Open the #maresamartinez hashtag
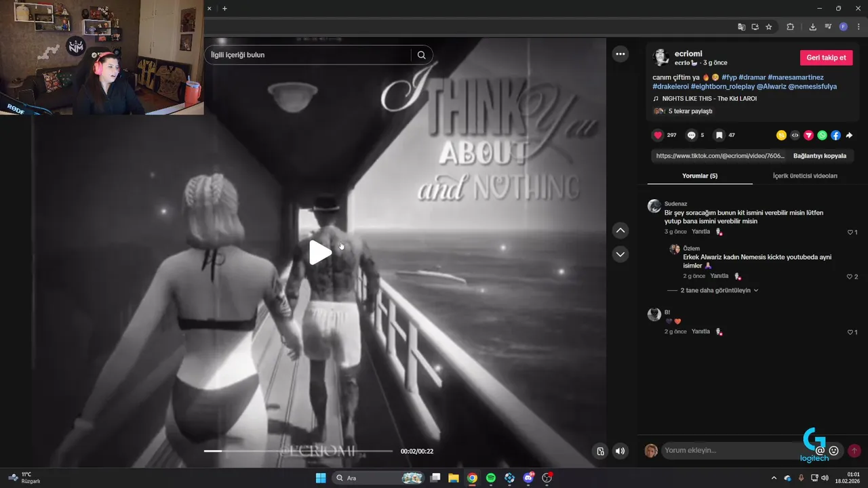868x488 pixels. tap(795, 77)
